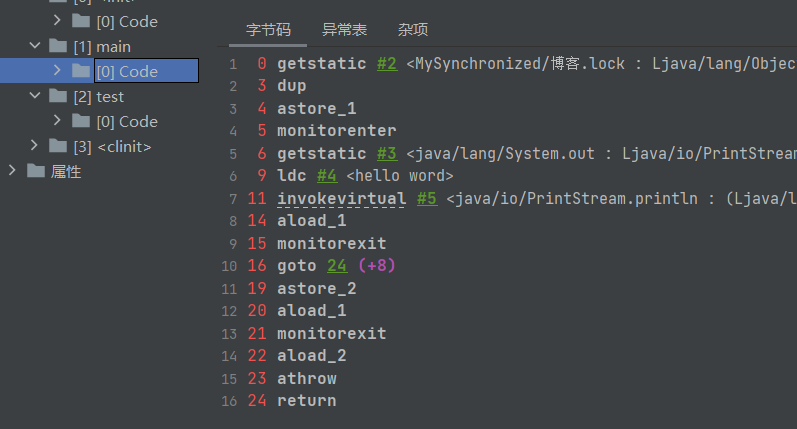Click the folder icon of topmost [0] Code

81,21
